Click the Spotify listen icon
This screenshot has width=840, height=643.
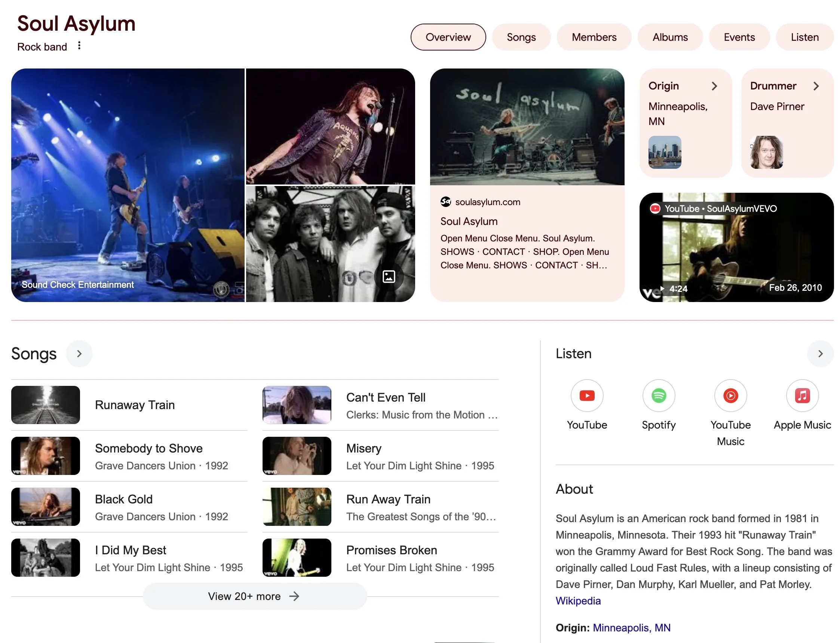(658, 395)
